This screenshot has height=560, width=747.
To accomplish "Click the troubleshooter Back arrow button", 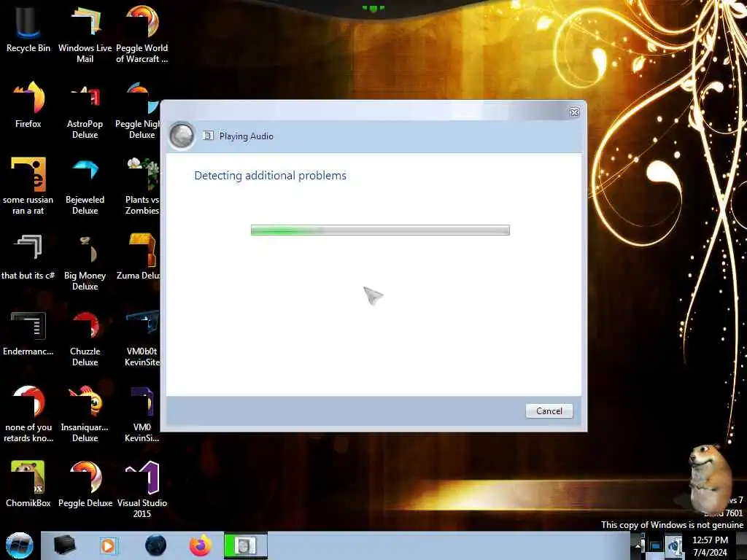I will click(x=182, y=136).
